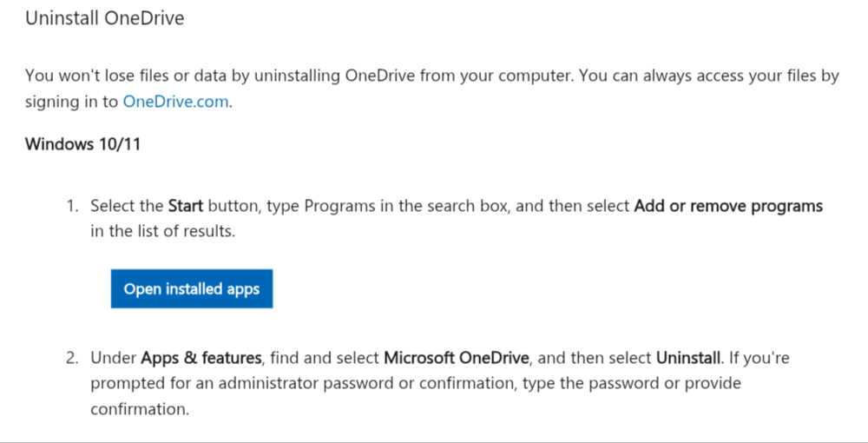Click the Open installed apps button
This screenshot has height=443, width=868.
(x=192, y=288)
